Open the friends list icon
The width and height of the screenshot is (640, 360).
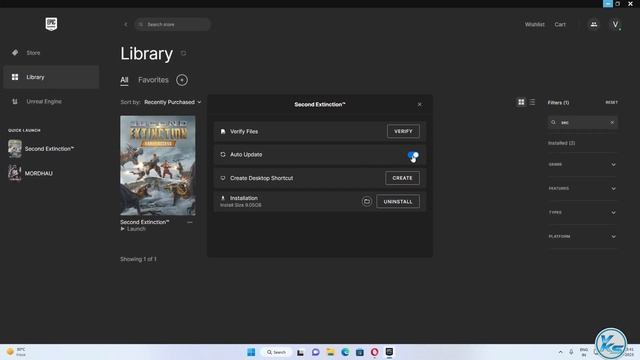(x=593, y=24)
